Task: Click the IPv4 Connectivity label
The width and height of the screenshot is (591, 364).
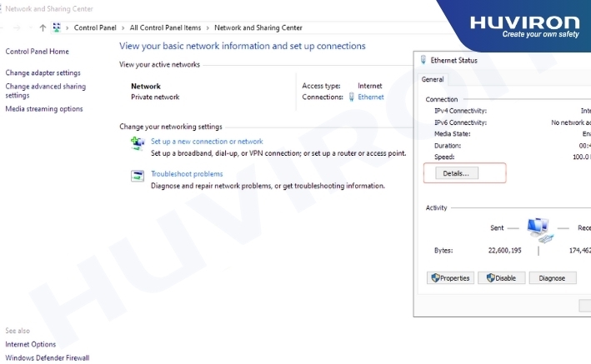Action: point(461,111)
